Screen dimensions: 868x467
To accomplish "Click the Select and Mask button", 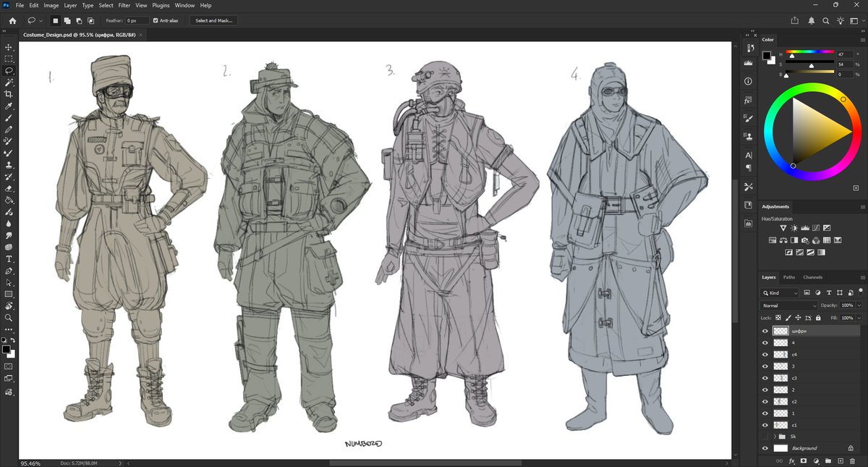I will click(x=214, y=20).
